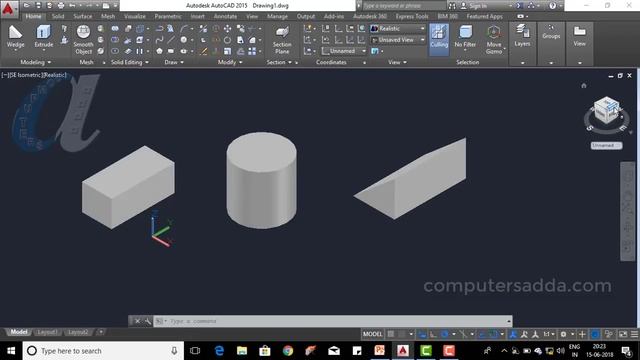
Task: Open the Realistic visual style dropdown
Action: [x=398, y=29]
